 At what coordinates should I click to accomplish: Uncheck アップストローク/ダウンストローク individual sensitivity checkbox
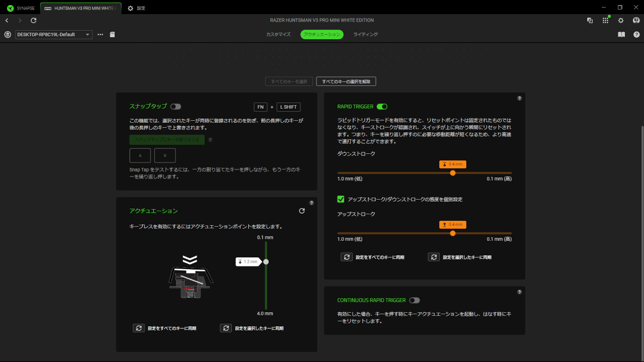[x=341, y=199]
